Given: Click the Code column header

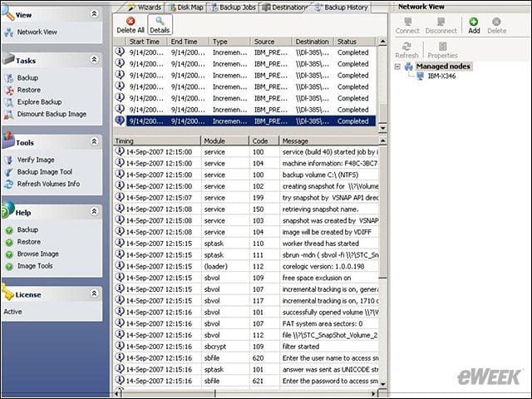Looking at the screenshot, I should pyautogui.click(x=264, y=140).
